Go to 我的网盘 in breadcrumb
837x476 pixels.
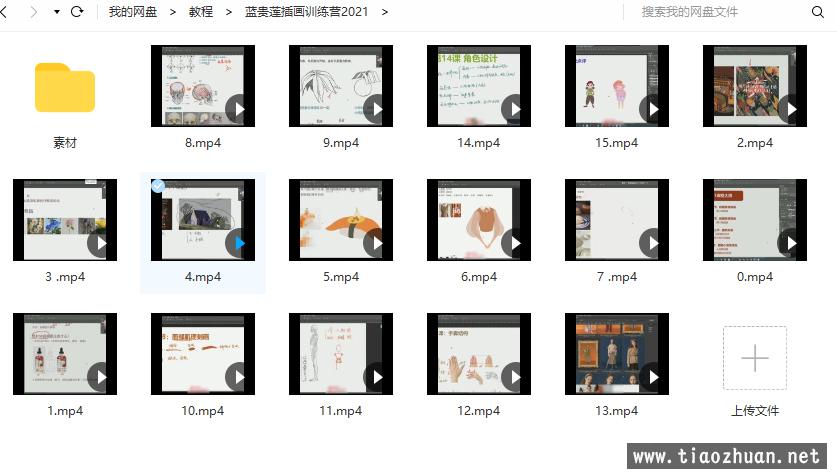pyautogui.click(x=132, y=12)
